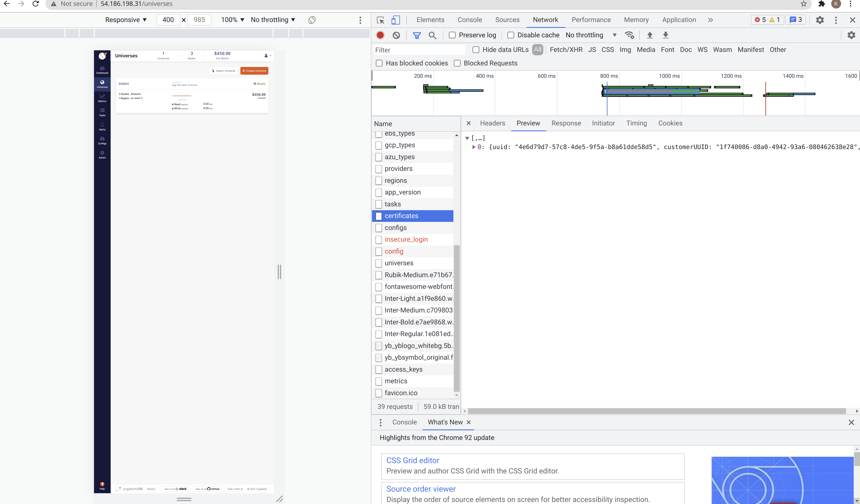Click the rotate device icon
The width and height of the screenshot is (860, 504).
pyautogui.click(x=311, y=20)
